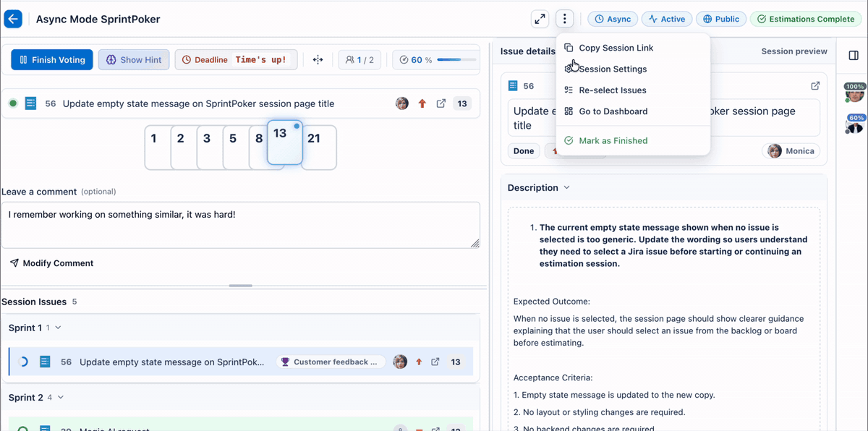Viewport: 868px width, 431px height.
Task: Click the comment box resize grip
Action: 475,244
